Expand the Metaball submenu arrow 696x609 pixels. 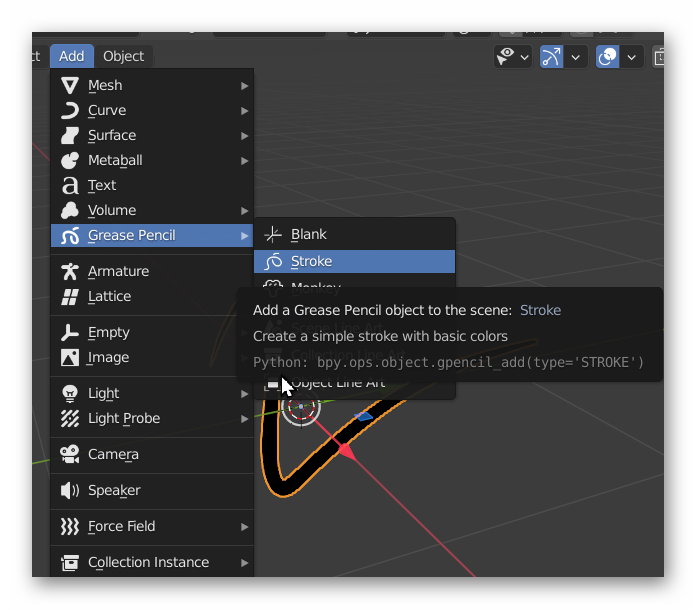pos(244,161)
